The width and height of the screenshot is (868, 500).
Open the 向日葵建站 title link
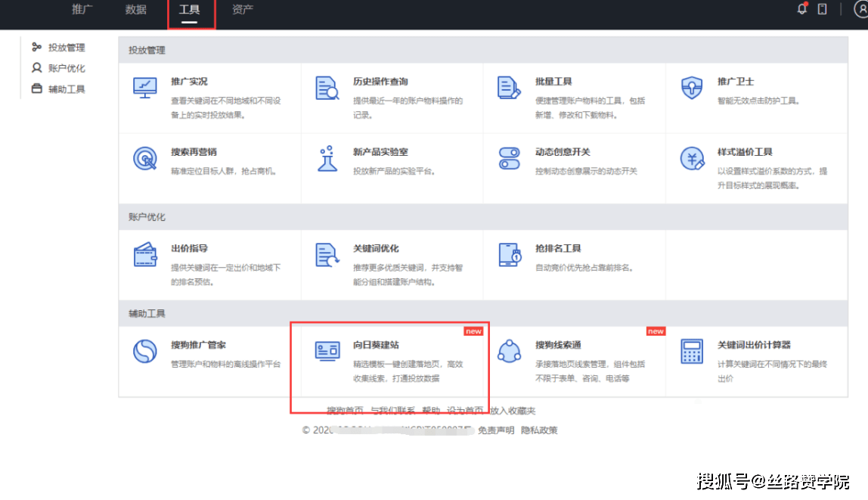tap(376, 344)
